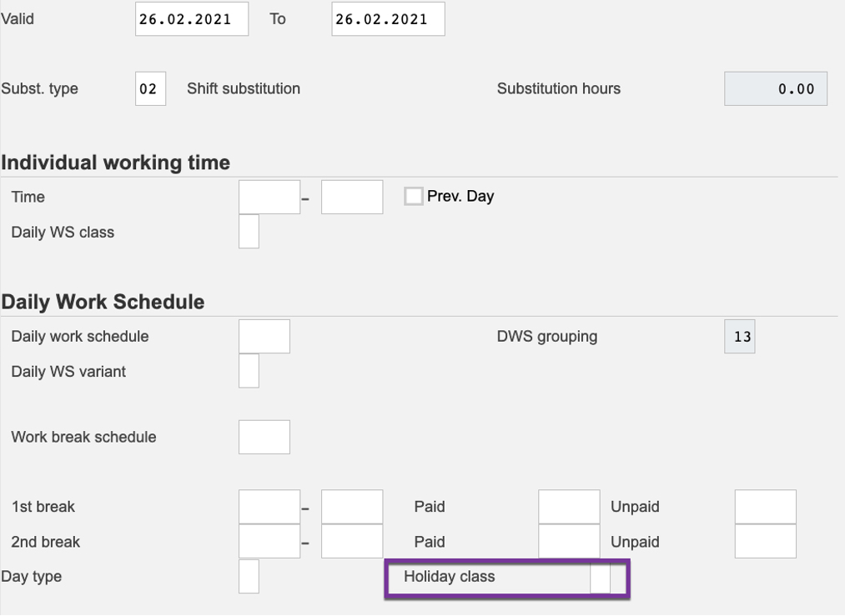Click the individual working Time start field
The width and height of the screenshot is (845, 616).
[x=269, y=197]
